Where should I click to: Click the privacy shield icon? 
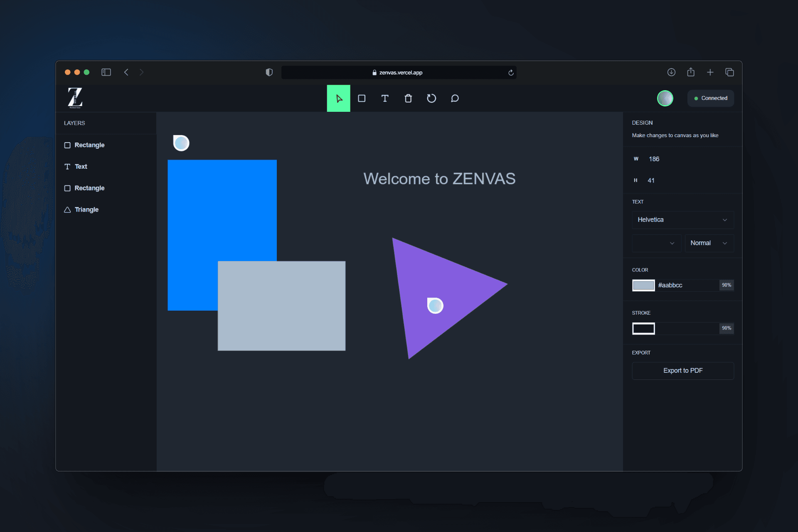(x=269, y=72)
